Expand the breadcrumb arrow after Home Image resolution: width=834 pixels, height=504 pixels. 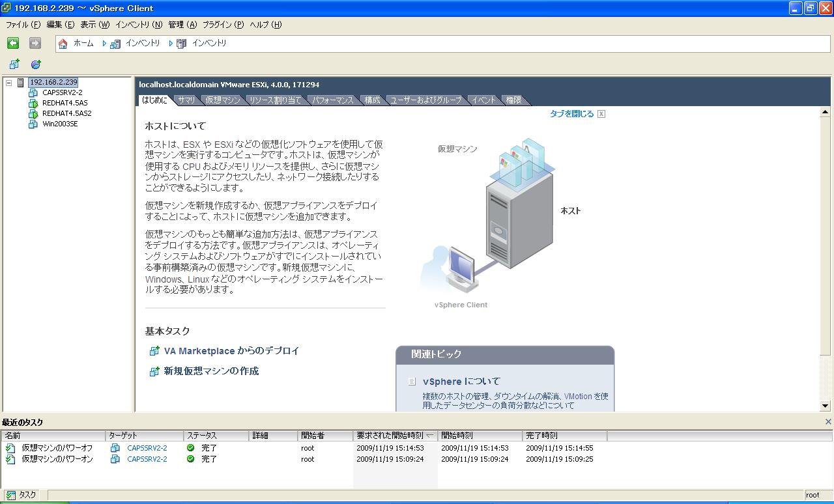coord(104,44)
